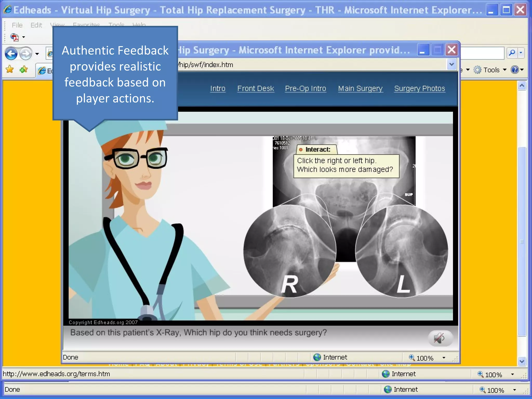Expand the Tools dropdown arrow
Screen dimensions: 532x399
point(505,70)
